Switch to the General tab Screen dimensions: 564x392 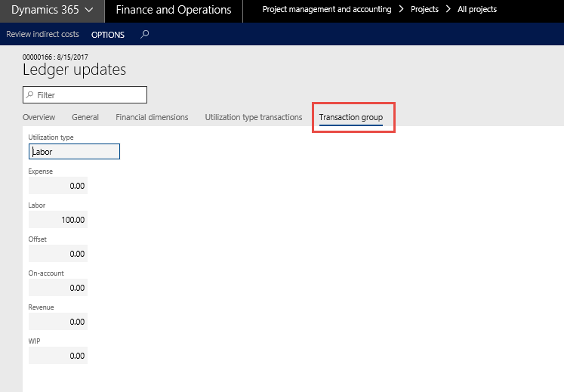tap(85, 117)
